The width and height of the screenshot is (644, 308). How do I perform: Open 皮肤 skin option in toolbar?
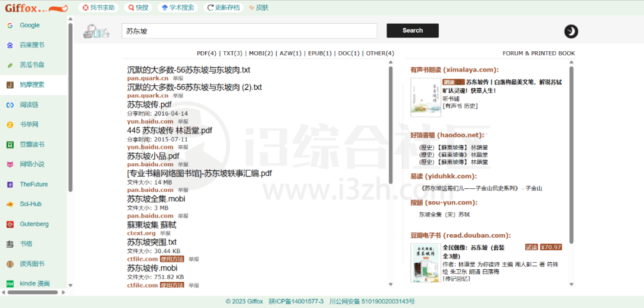pyautogui.click(x=259, y=7)
